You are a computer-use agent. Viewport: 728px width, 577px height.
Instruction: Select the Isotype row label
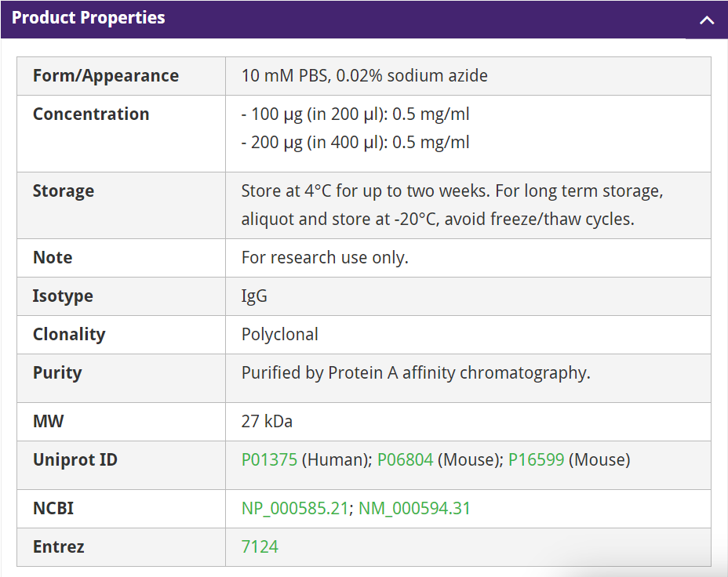(x=63, y=296)
